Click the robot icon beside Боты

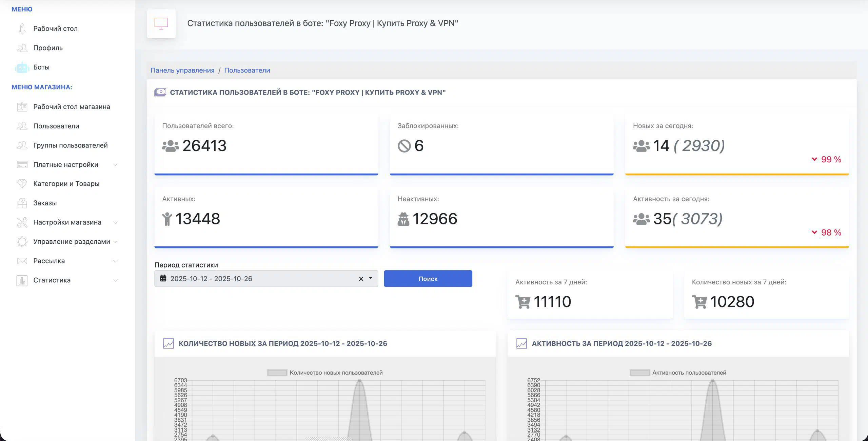click(x=22, y=67)
